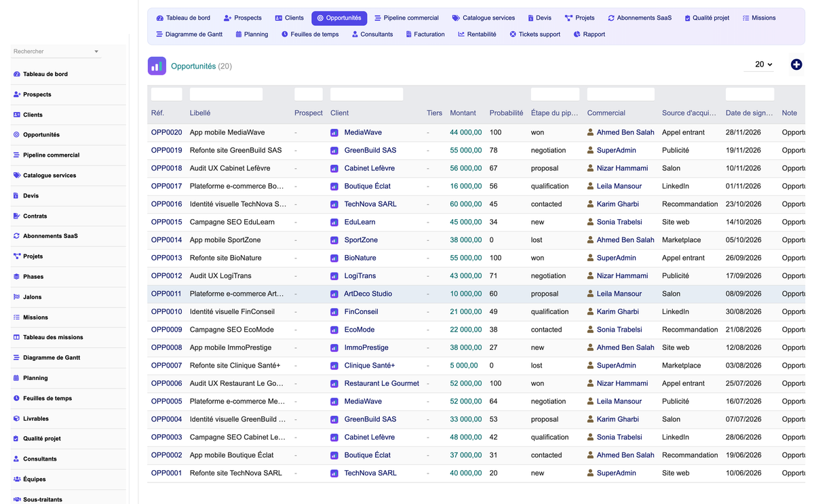Click the Tickets support icon in top nav
Viewport: 814px width, 504px height.
[x=513, y=34]
